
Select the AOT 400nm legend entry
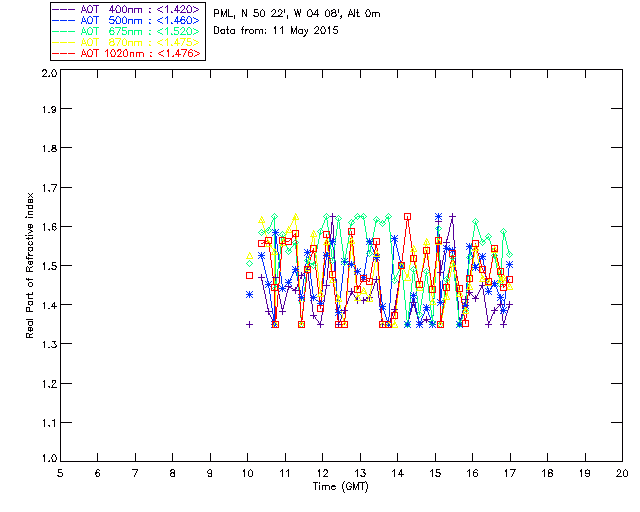[126, 9]
